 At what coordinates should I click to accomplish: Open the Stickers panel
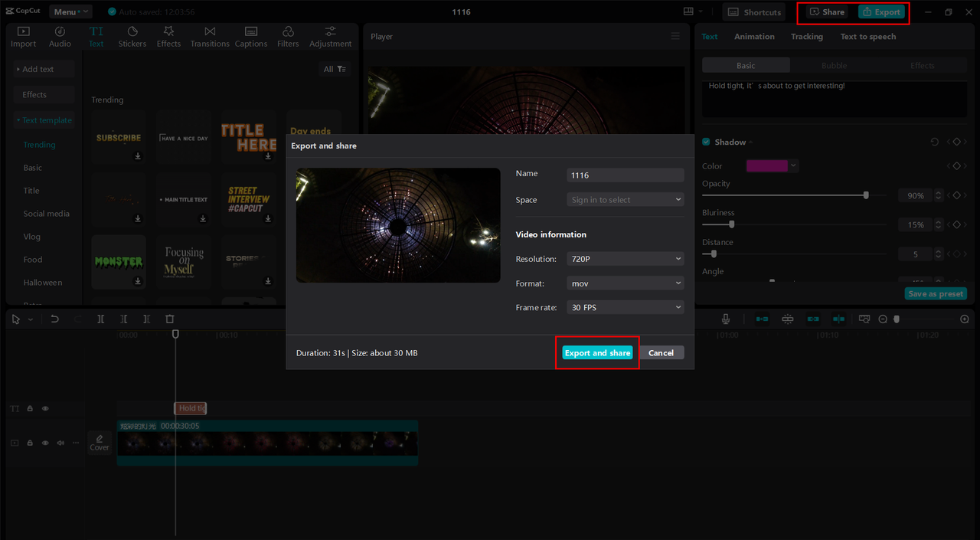coord(132,37)
